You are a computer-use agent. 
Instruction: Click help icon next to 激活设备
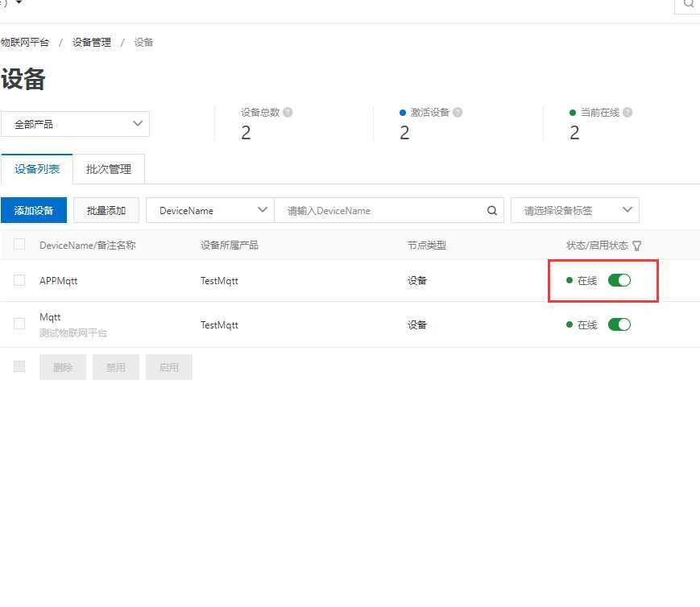(458, 113)
